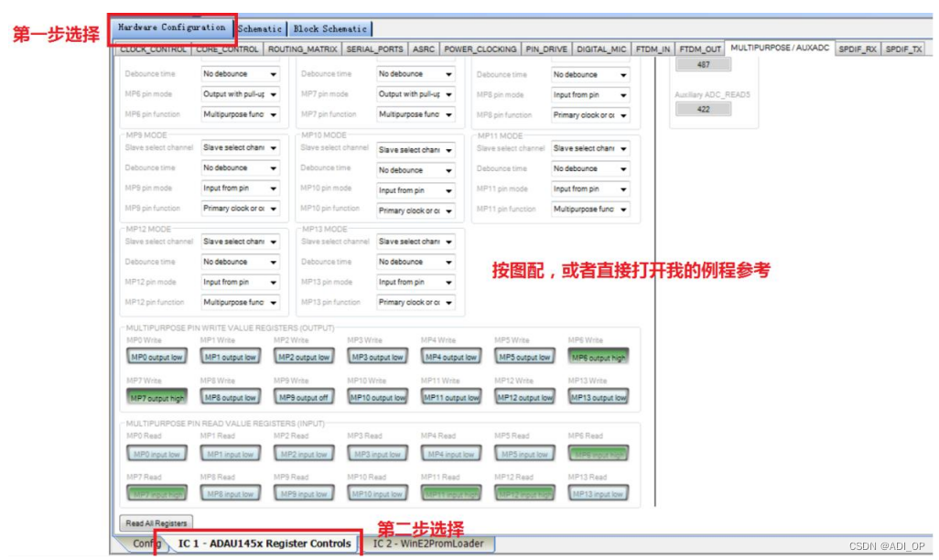
Task: Open the MP9 pin mode dropdown
Action: click(240, 188)
